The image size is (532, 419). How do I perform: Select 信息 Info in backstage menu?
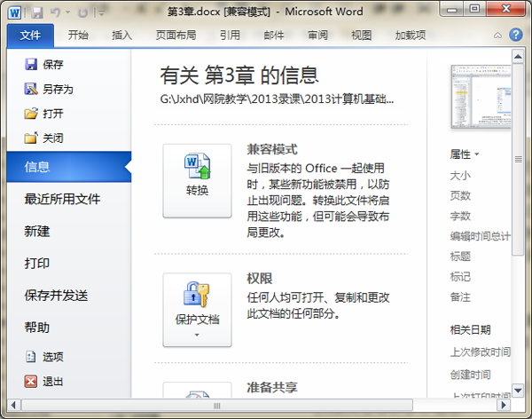tap(69, 167)
